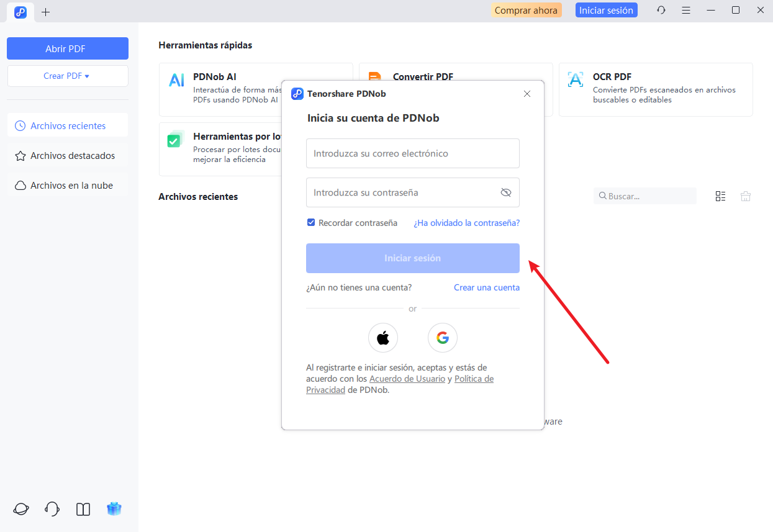Click ¿Ha olvidado la contraseña? link
The image size is (773, 532).
point(467,223)
